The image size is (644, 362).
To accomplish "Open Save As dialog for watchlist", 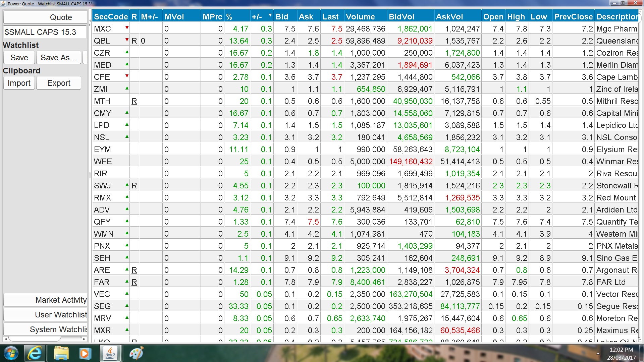I will click(x=59, y=58).
